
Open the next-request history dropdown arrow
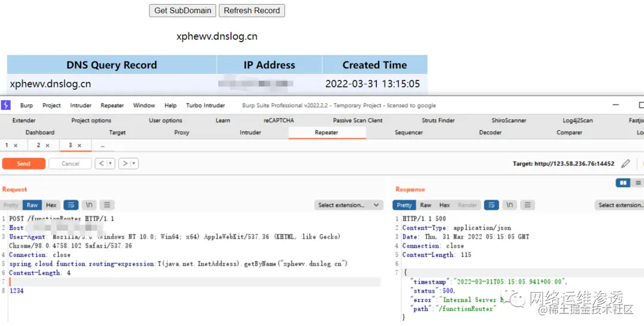click(134, 163)
